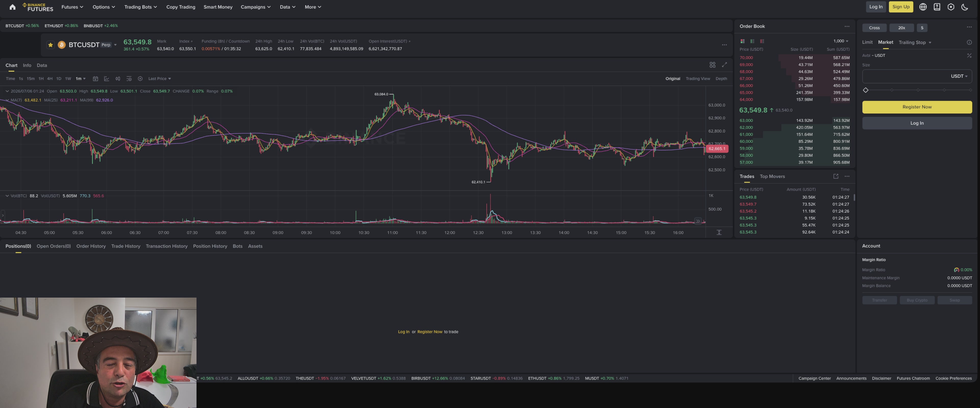Click the 20x leverage button
The height and width of the screenshot is (408, 980).
[901, 28]
